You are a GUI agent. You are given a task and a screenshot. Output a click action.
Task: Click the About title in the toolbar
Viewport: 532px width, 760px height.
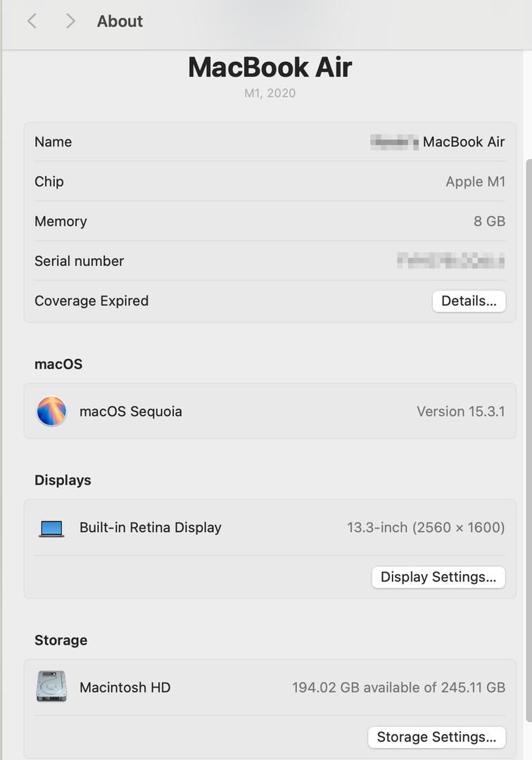click(120, 21)
